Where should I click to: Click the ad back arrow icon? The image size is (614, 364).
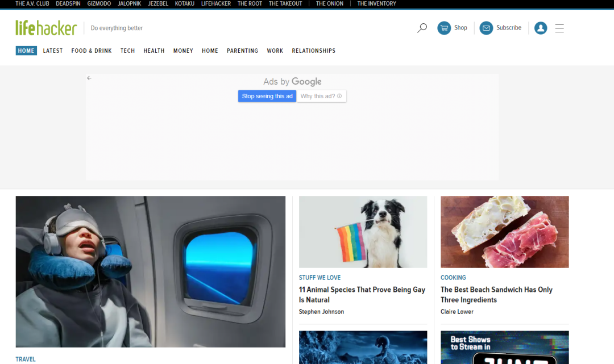tap(89, 78)
